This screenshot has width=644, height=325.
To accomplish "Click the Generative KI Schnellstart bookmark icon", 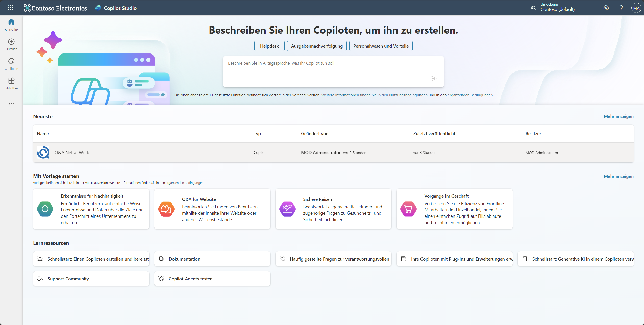I will tap(525, 259).
